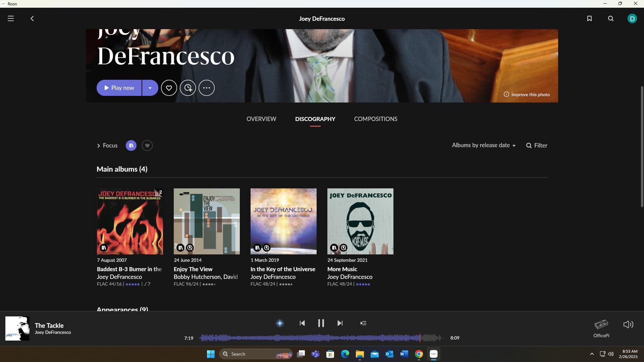Image resolution: width=644 pixels, height=362 pixels.
Task: Open Albums by release date sort dropdown
Action: click(x=484, y=145)
